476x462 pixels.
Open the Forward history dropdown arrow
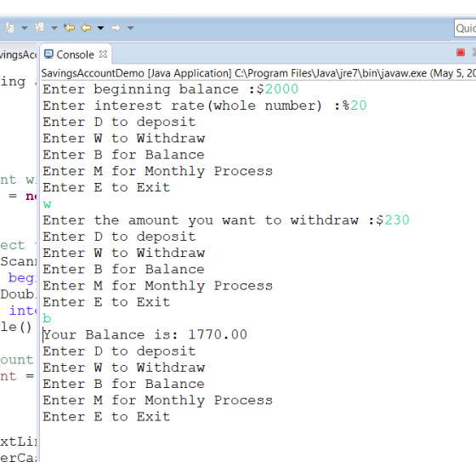tap(131, 28)
